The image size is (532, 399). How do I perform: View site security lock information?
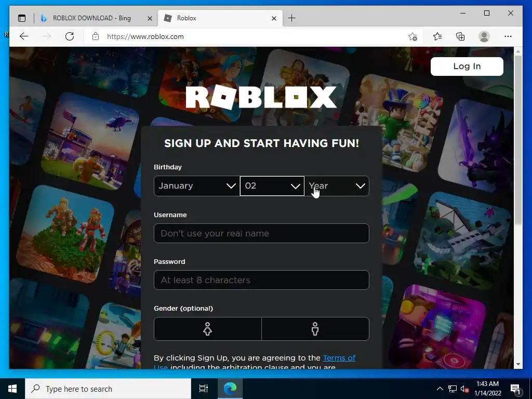96,36
